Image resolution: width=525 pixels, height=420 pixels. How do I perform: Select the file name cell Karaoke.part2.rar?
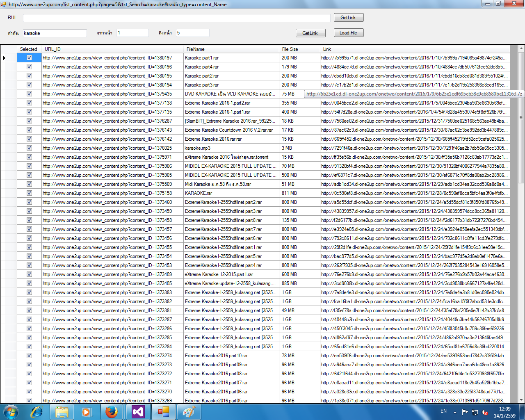(x=231, y=76)
